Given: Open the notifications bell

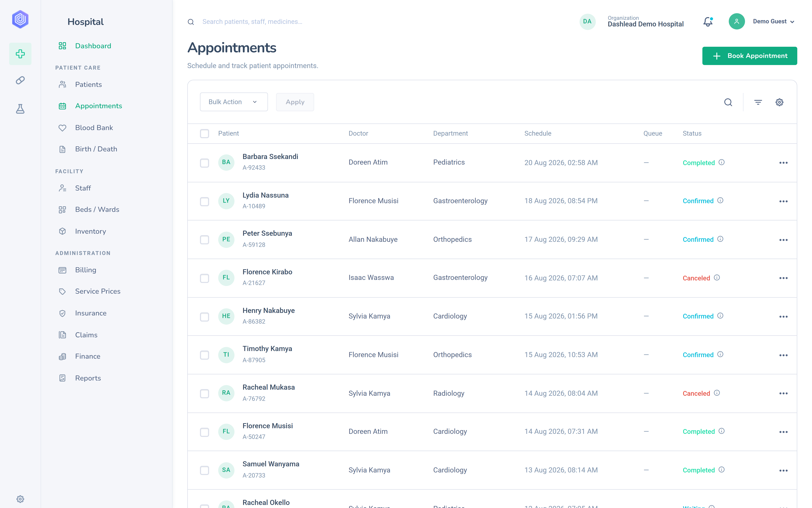Looking at the screenshot, I should tap(708, 22).
